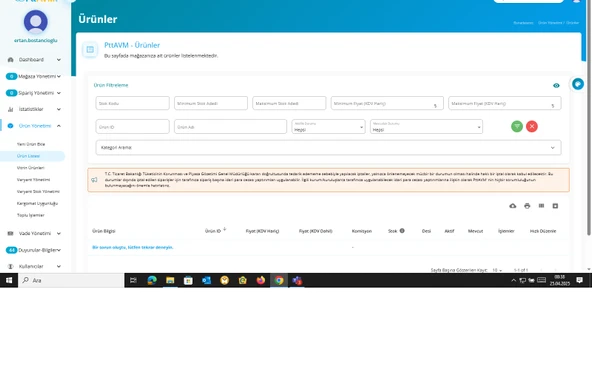Click the Stok info icon in header
This screenshot has width=592, height=366.
pos(402,230)
